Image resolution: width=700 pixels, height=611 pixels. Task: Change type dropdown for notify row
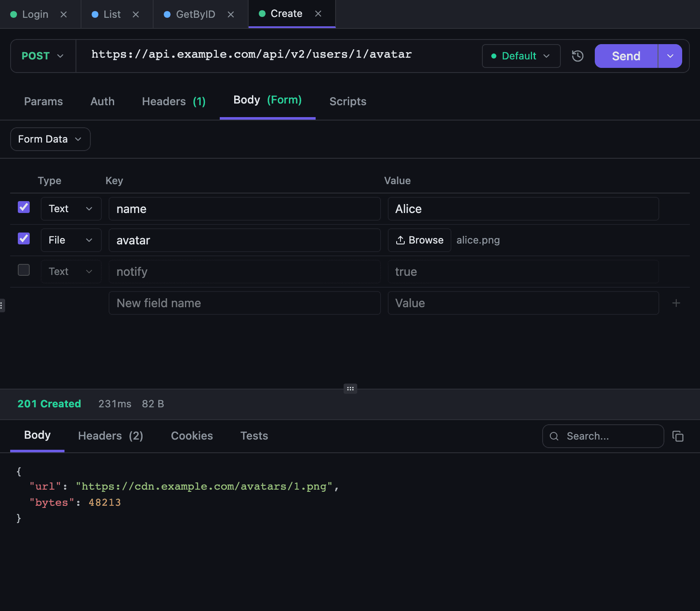pyautogui.click(x=71, y=272)
